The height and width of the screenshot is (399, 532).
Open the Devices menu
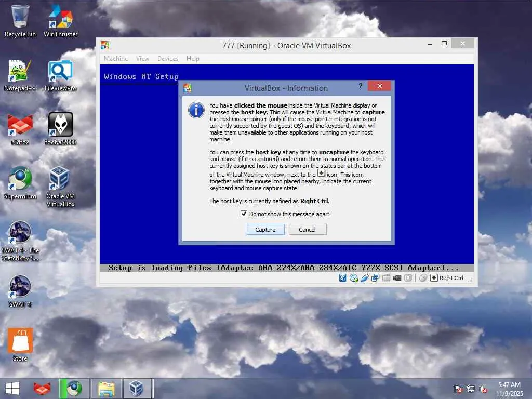(168, 59)
